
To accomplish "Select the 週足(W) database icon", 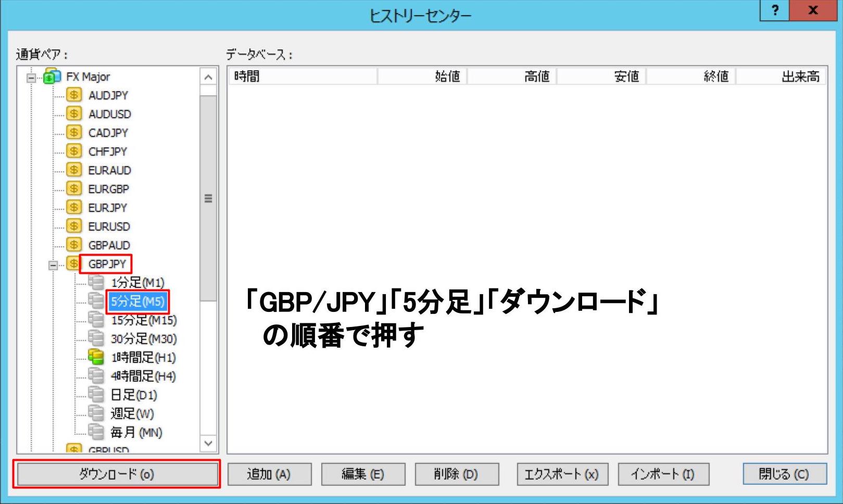I will point(96,413).
